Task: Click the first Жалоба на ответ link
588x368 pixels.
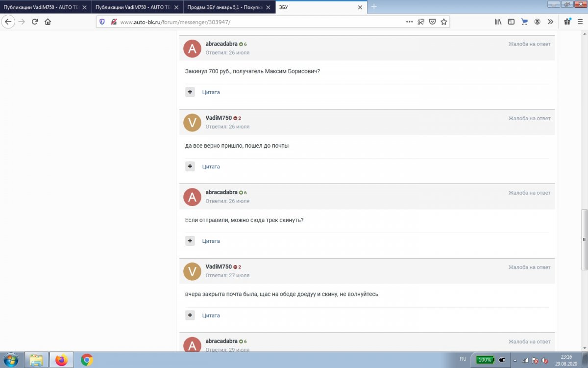Action: pyautogui.click(x=529, y=44)
